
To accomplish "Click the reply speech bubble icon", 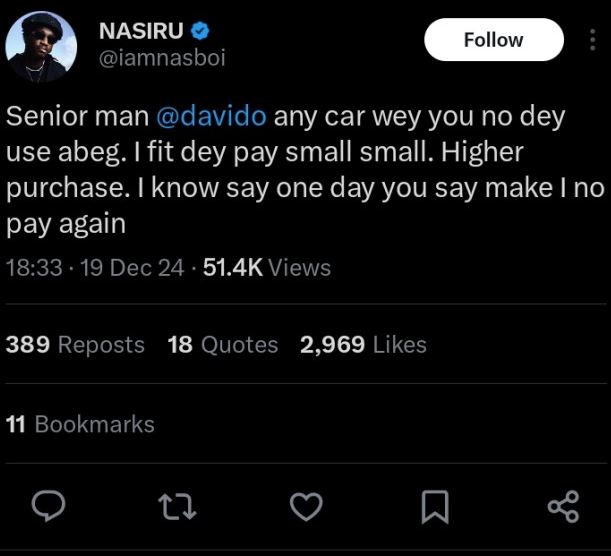I will pos(47,507).
